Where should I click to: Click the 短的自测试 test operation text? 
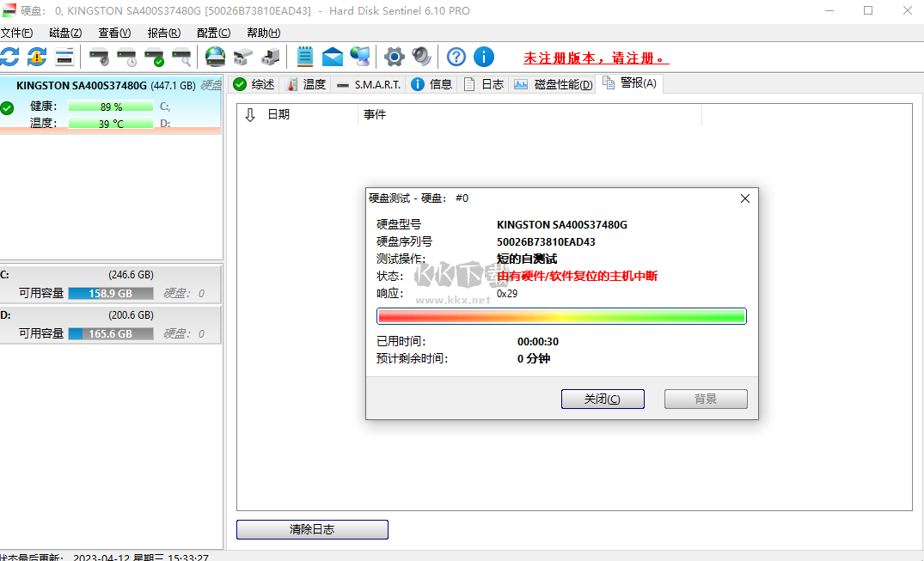point(526,259)
